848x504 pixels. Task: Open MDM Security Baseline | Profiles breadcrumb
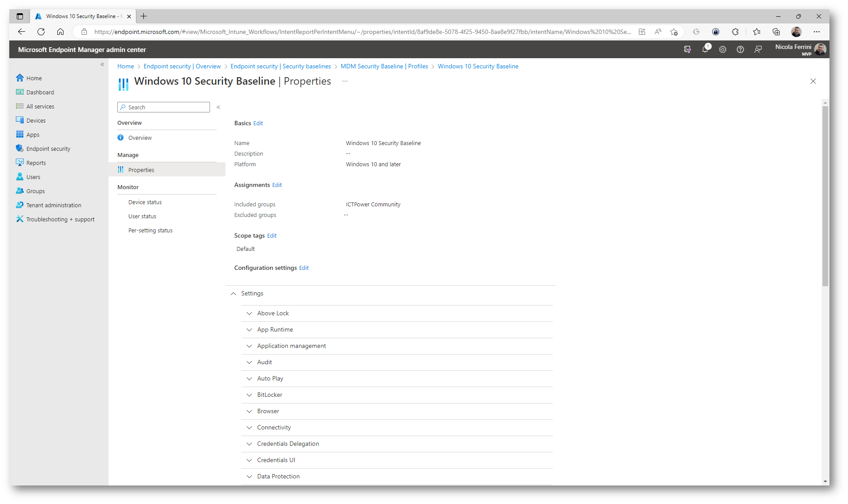coord(384,67)
